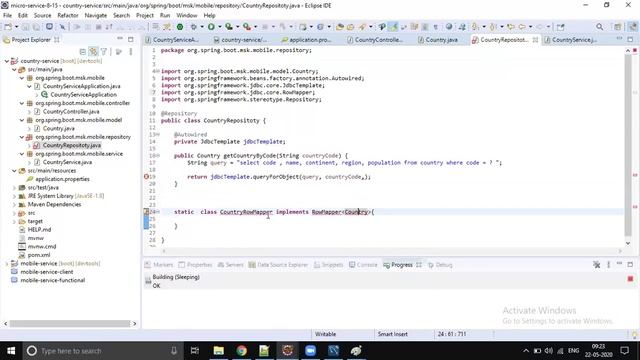Screen dimensions: 640x360
Task: Open the Window menu
Action: point(187,16)
